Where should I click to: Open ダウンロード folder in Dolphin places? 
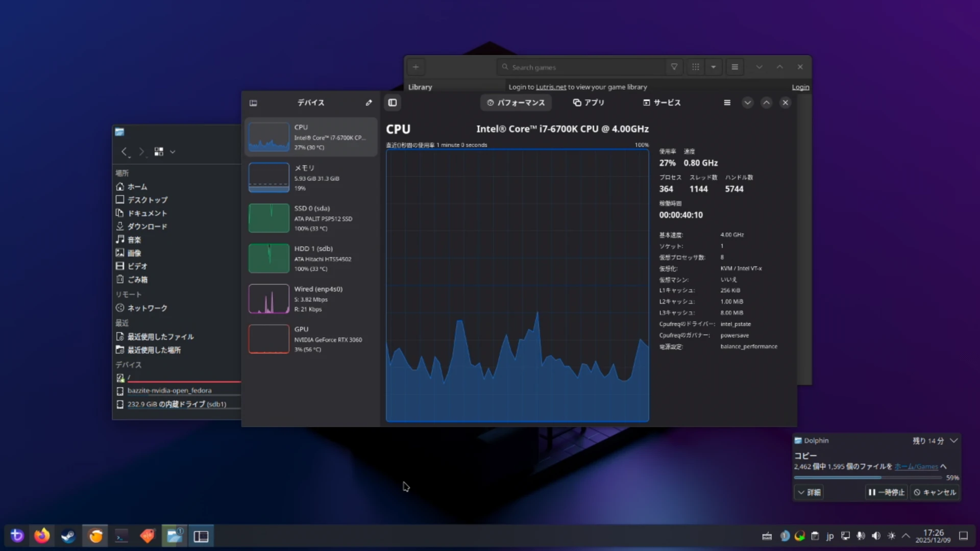pos(147,227)
